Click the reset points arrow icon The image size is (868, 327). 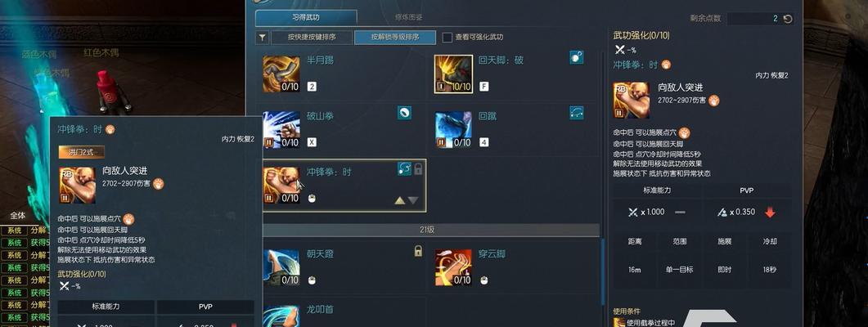click(788, 19)
